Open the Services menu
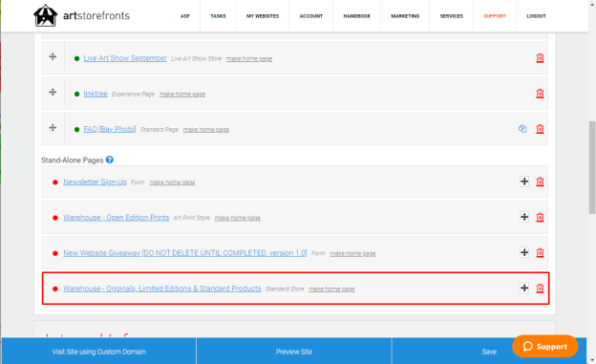Image resolution: width=596 pixels, height=364 pixels. point(452,16)
